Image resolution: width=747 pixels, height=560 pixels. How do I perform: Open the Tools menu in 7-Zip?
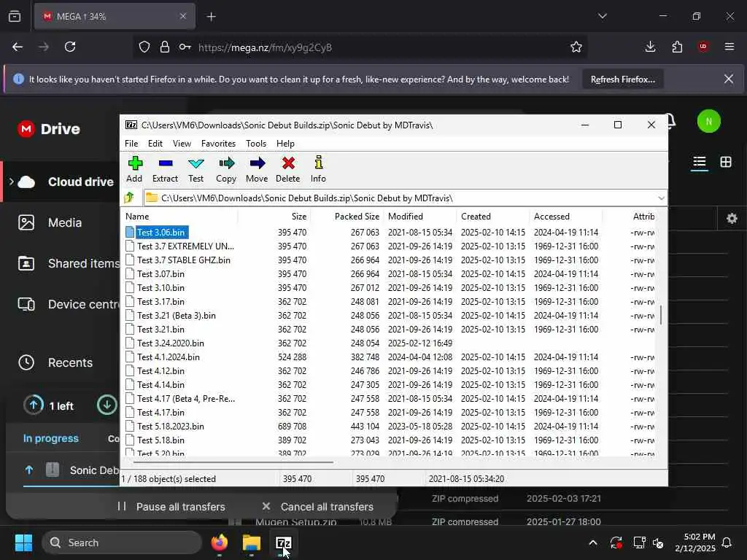click(256, 144)
